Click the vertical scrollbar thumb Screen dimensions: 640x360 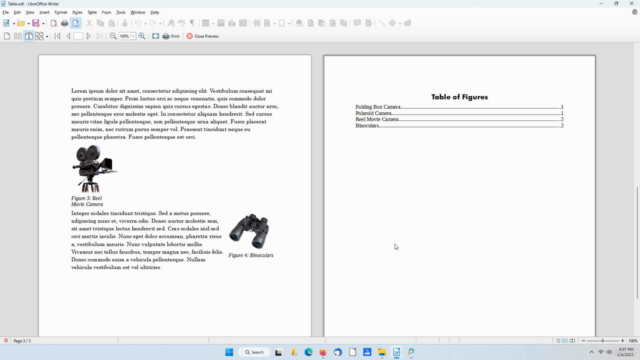tap(637, 243)
